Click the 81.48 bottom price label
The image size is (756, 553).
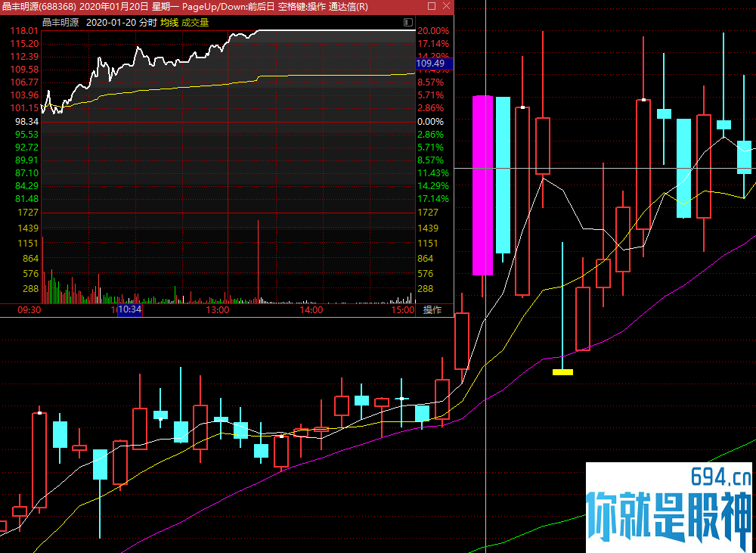tap(27, 199)
